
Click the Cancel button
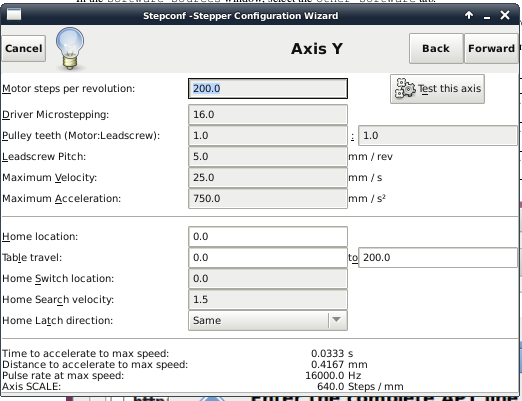tap(24, 48)
